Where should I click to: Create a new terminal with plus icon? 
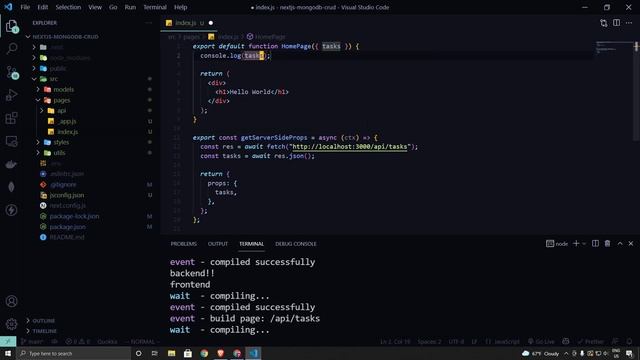576,243
